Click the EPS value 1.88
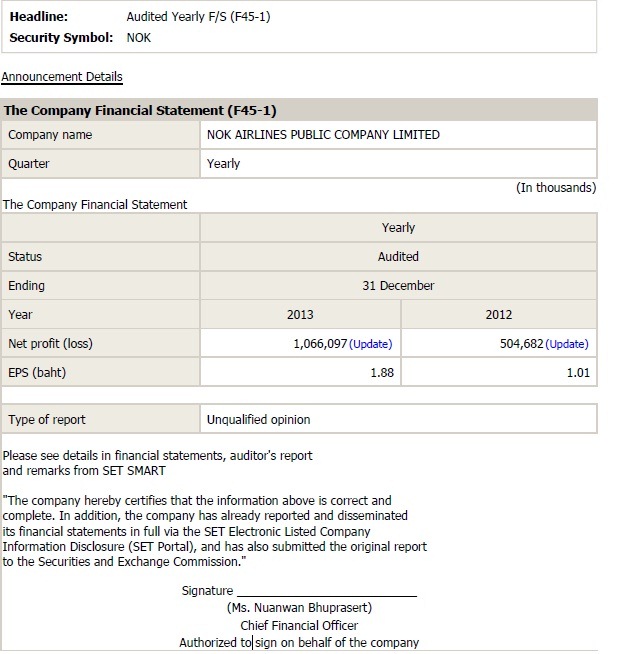The image size is (631, 654). tap(379, 373)
